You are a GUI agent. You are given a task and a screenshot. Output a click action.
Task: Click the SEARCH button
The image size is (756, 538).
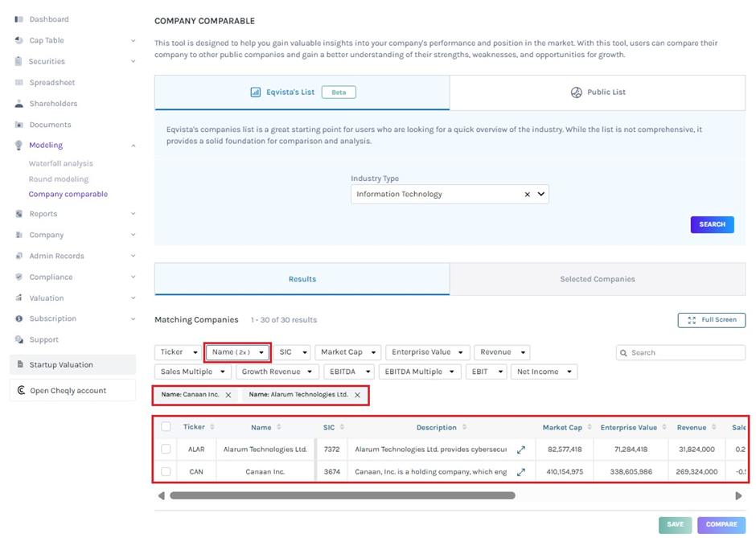(712, 224)
